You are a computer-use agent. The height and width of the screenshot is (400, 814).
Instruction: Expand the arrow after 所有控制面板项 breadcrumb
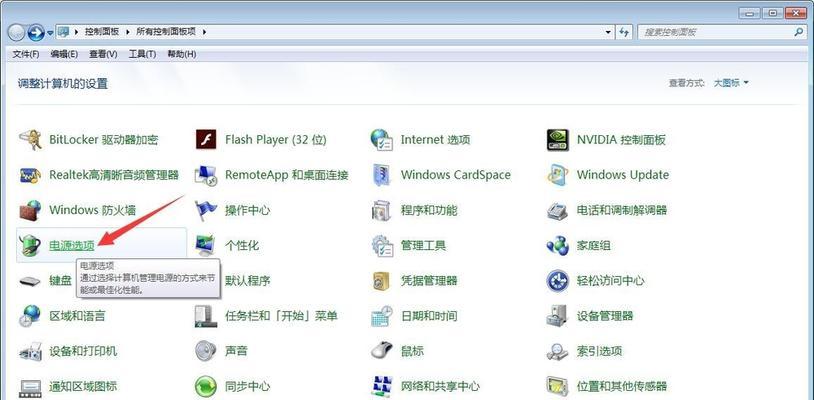point(204,32)
